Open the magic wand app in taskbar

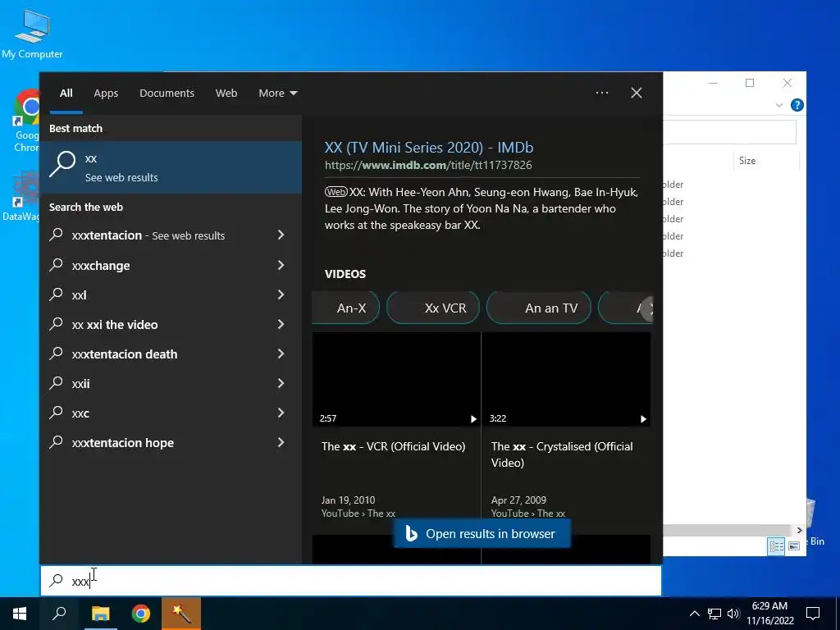[181, 614]
